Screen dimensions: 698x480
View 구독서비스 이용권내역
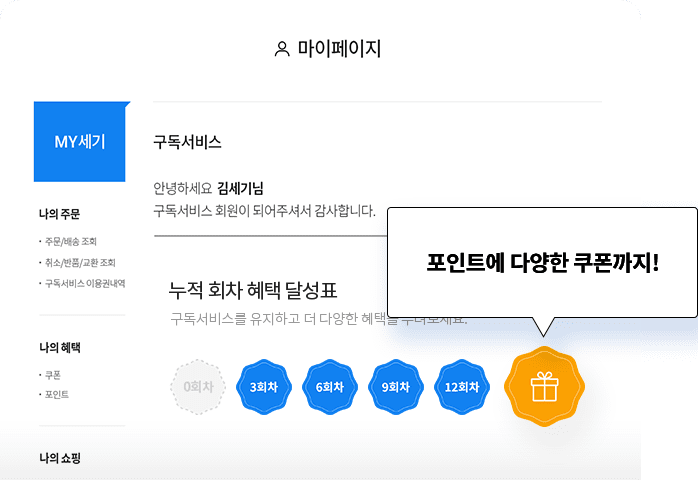84,283
